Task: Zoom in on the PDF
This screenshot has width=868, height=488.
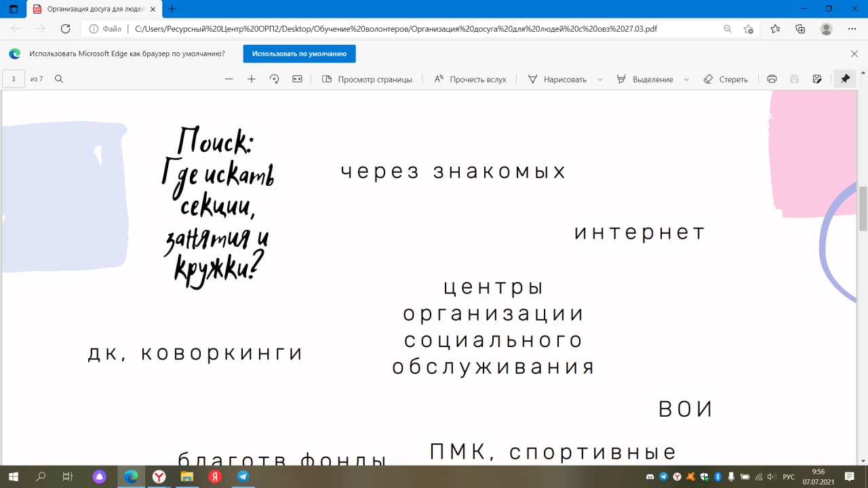Action: click(x=252, y=79)
